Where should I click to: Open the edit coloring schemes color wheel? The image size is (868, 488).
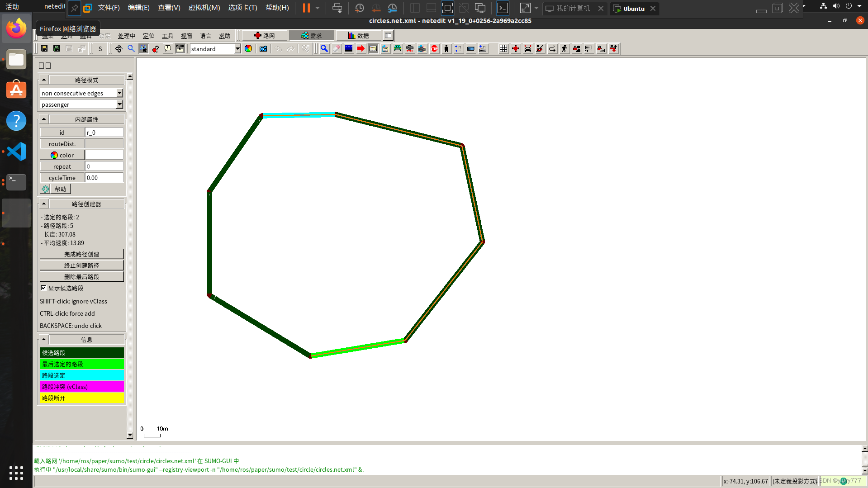(x=248, y=49)
